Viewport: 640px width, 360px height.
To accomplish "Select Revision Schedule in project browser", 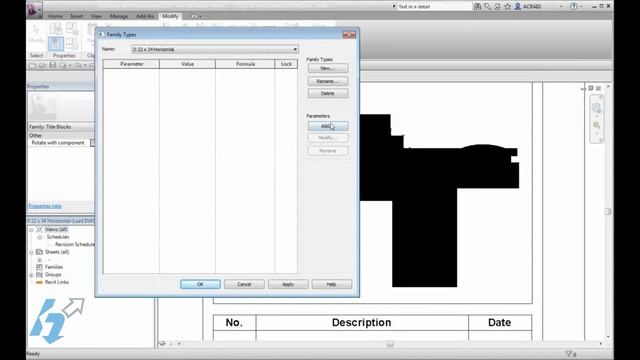I will point(74,244).
